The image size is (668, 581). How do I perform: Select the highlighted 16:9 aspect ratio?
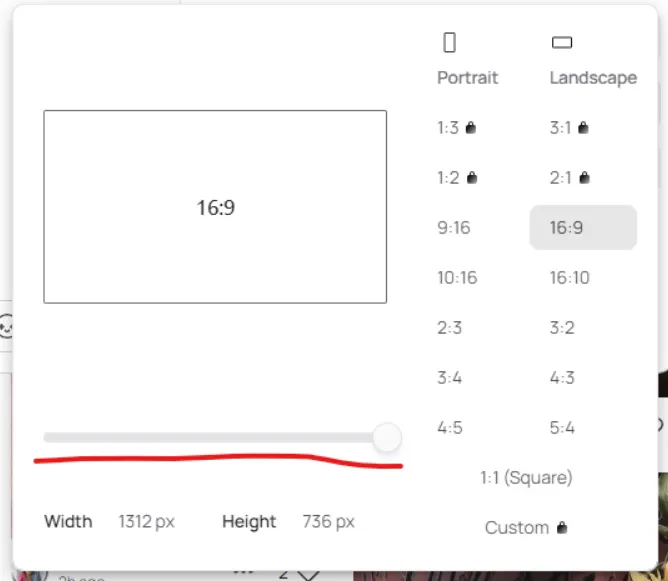pyautogui.click(x=582, y=228)
